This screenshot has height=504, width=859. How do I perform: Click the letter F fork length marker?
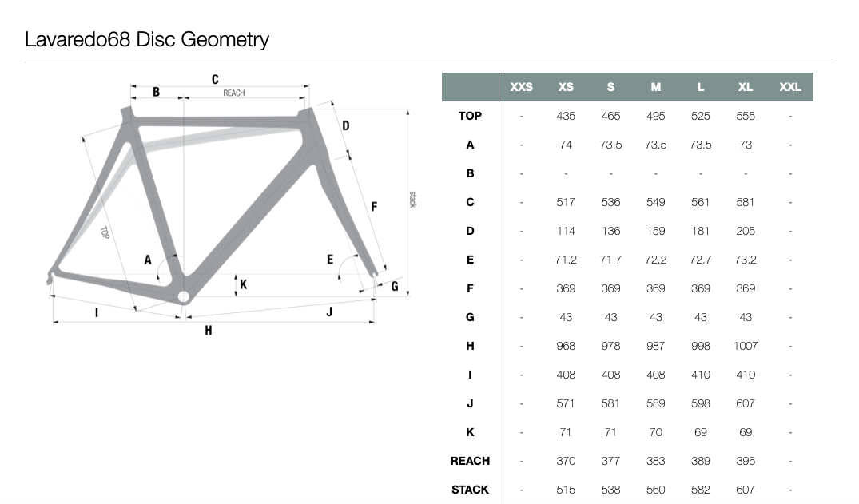374,207
